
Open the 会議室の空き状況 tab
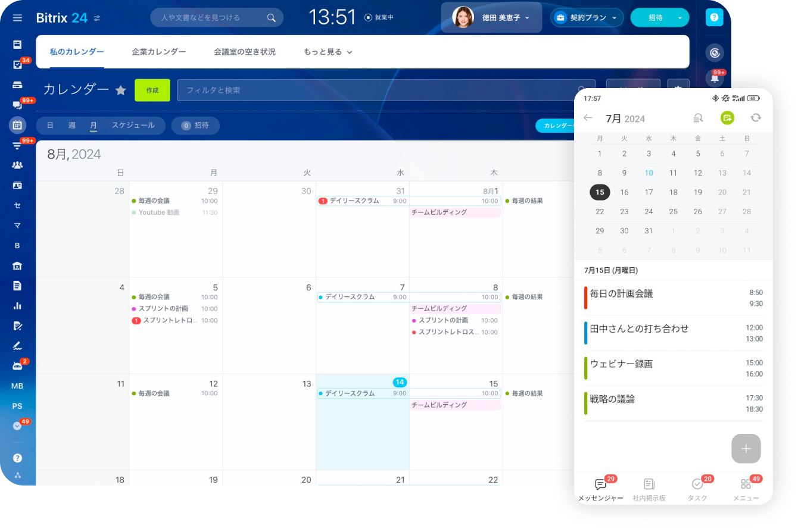tap(245, 52)
